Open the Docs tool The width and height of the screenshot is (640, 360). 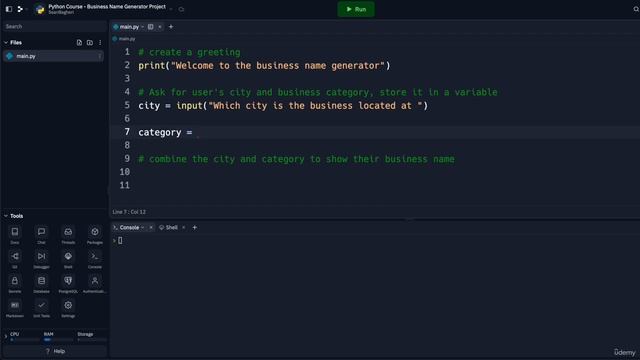click(15, 235)
